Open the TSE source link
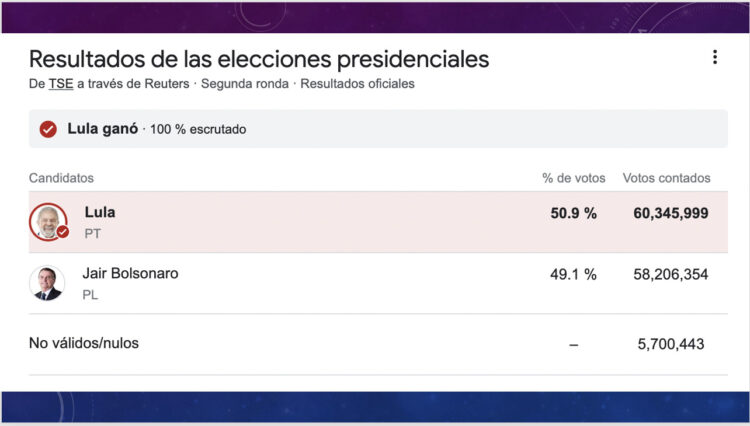Screen dimensions: 750x426 point(59,84)
